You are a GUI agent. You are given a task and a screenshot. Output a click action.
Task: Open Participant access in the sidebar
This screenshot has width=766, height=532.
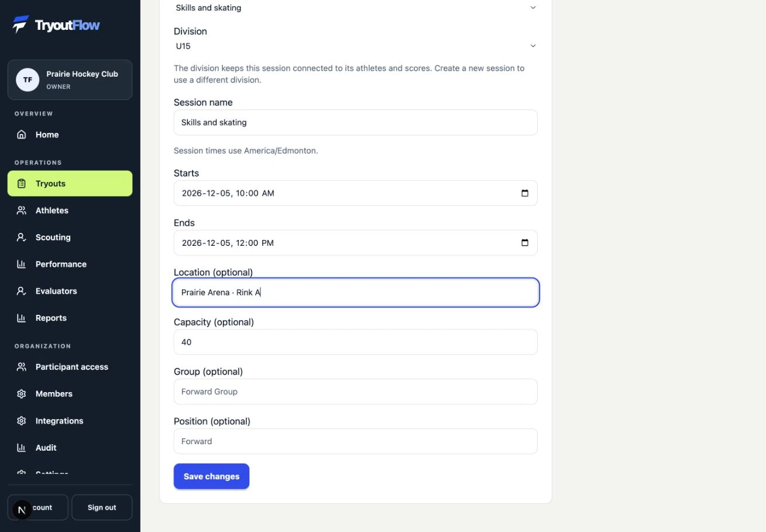tap(70, 367)
